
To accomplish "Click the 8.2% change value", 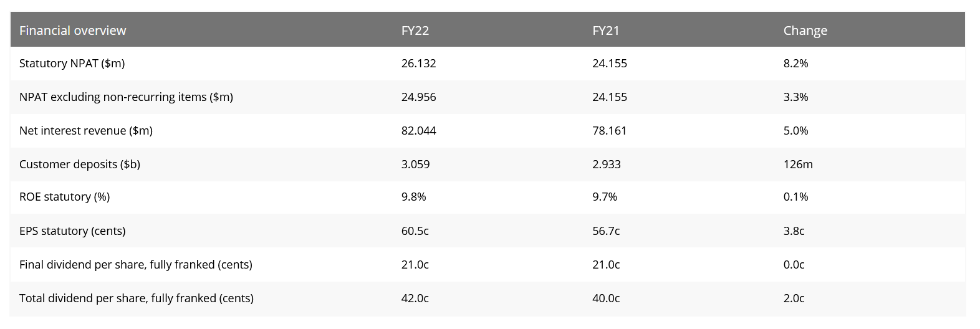I will click(795, 64).
